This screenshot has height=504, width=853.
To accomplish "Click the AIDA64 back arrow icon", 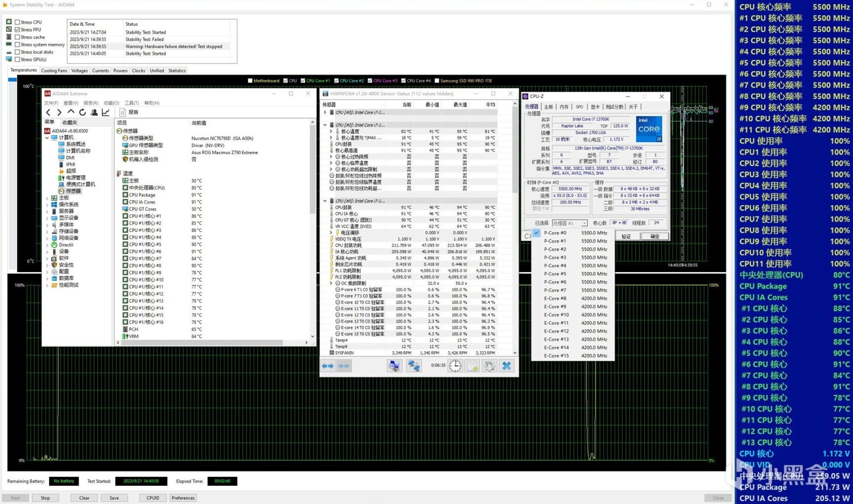I will [48, 113].
